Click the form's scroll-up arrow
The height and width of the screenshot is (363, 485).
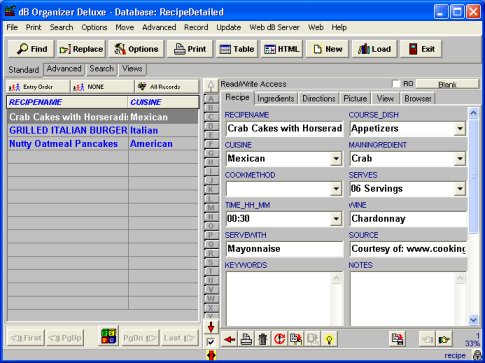(x=473, y=113)
